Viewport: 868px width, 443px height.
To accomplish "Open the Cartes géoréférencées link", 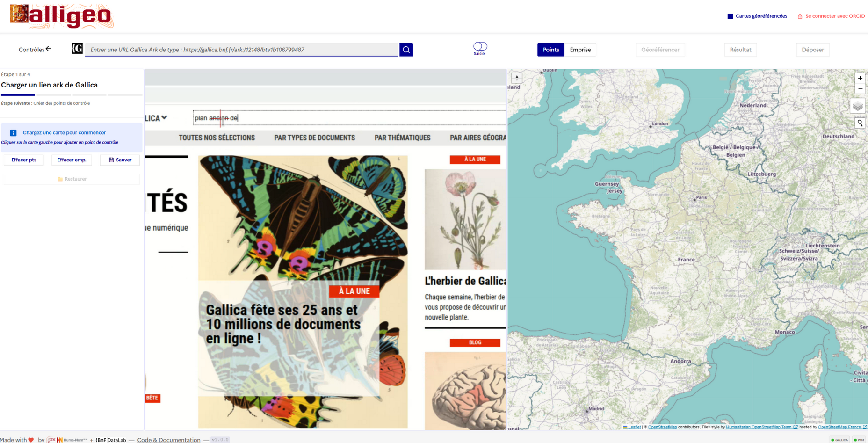I will (761, 16).
